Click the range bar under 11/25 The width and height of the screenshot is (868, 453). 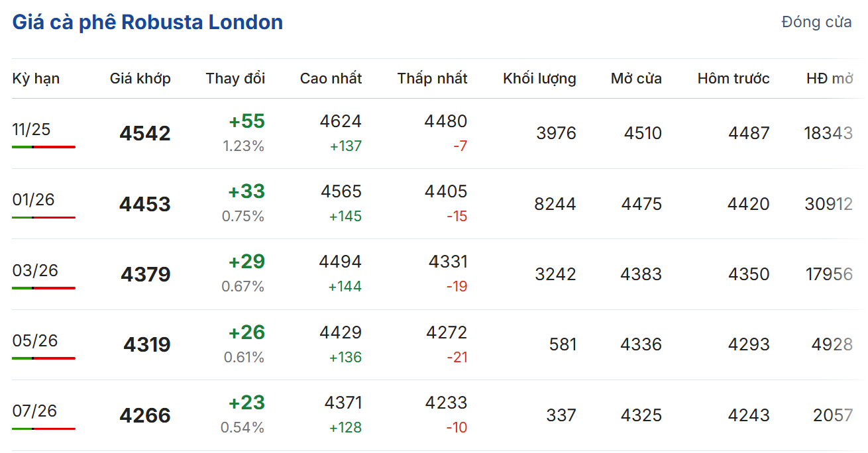[44, 146]
